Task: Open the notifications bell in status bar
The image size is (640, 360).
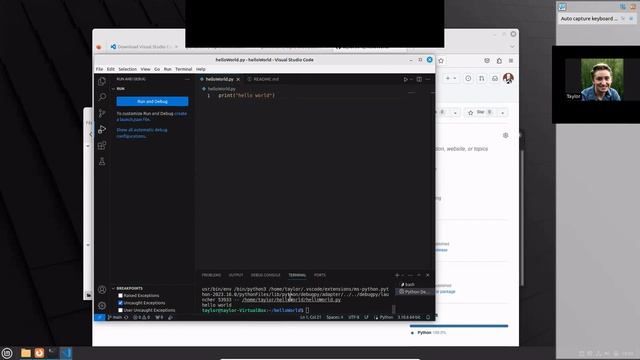Action: [428, 317]
